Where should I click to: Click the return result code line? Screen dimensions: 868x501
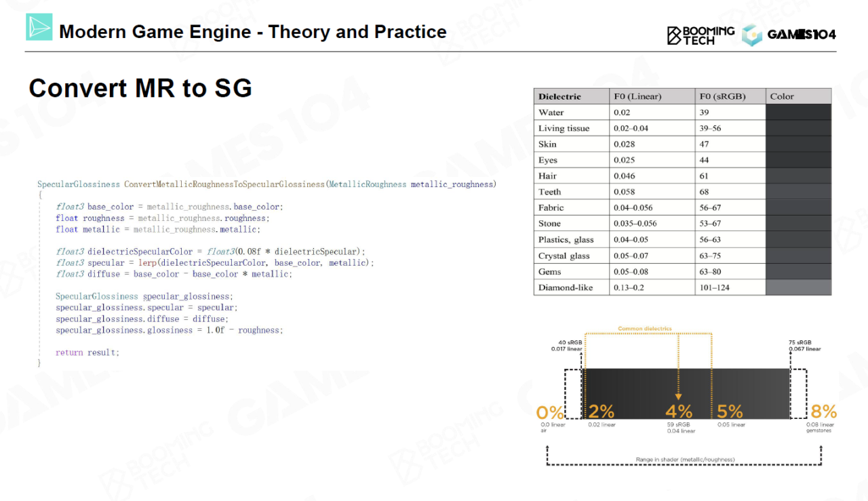tap(87, 353)
